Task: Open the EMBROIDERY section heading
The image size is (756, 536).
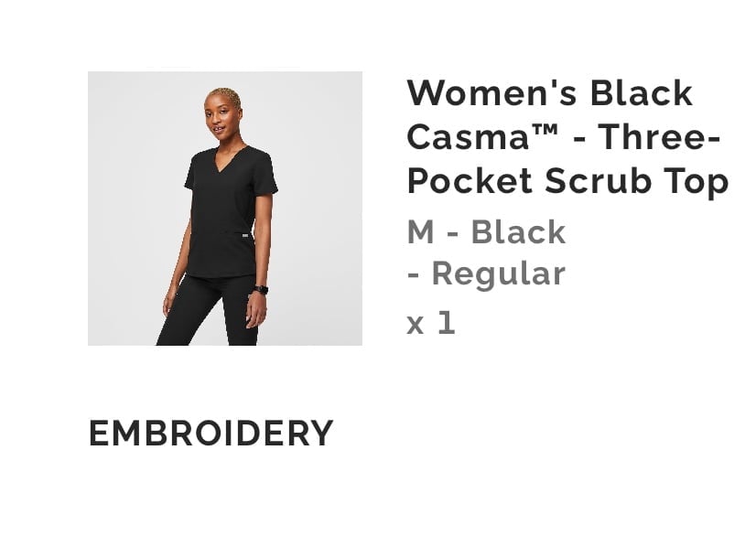Action: (x=211, y=433)
